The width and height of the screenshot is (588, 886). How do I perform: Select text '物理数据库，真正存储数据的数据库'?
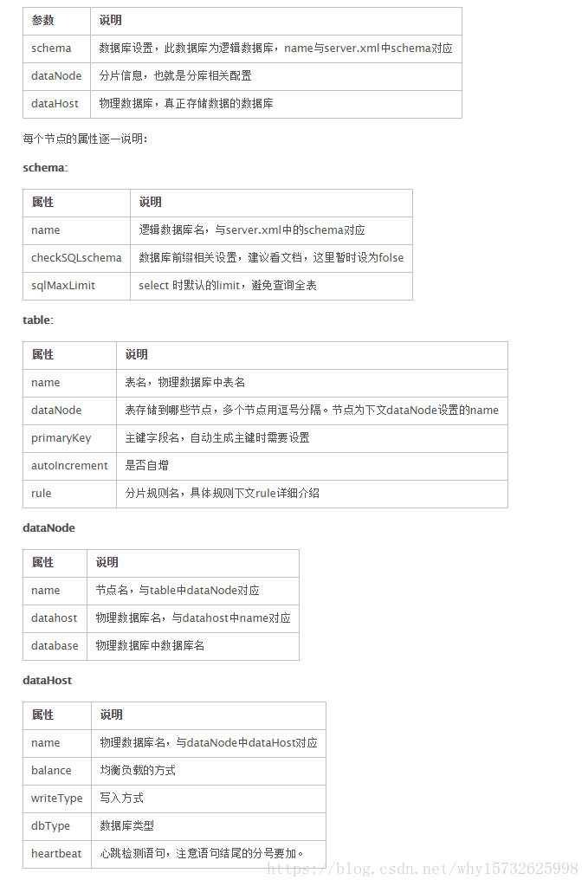pos(186,103)
